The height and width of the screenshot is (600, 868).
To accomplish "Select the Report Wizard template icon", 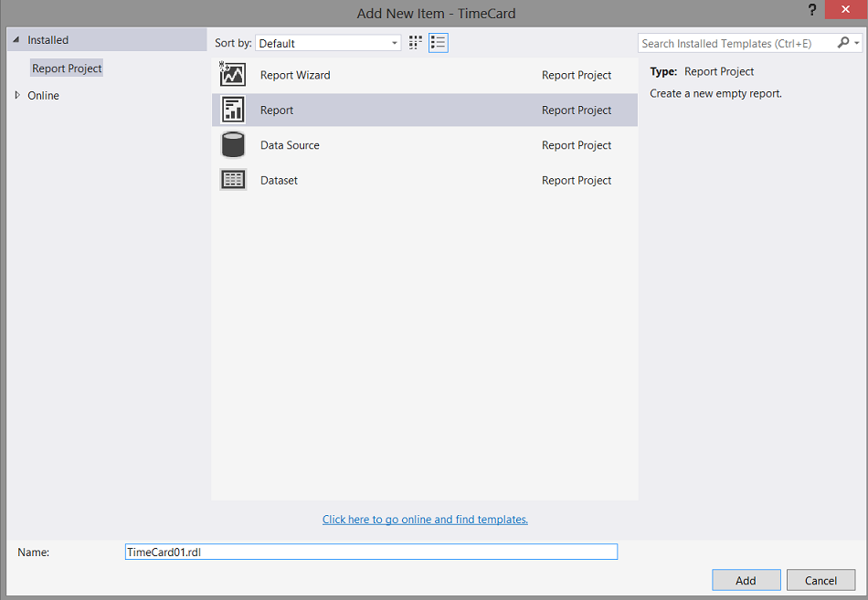I will point(232,75).
